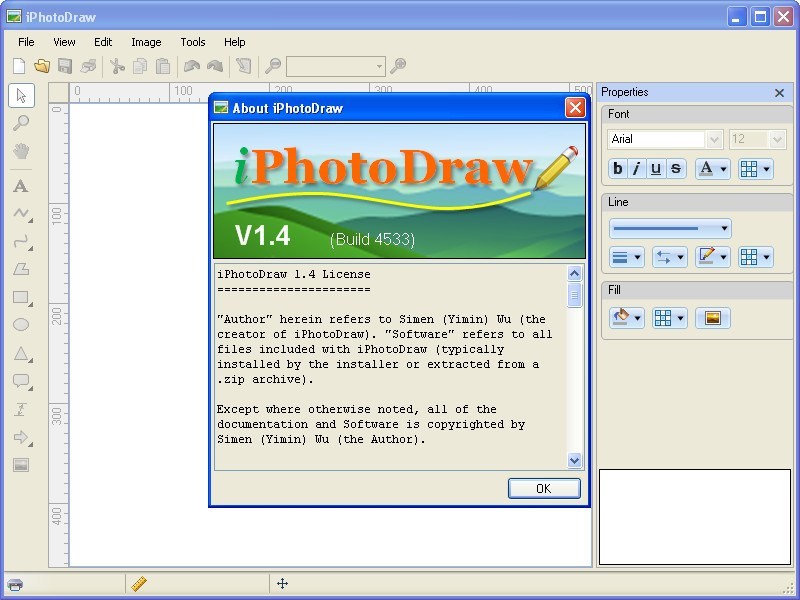Select the Rectangle shape tool
The height and width of the screenshot is (600, 800).
tap(22, 298)
